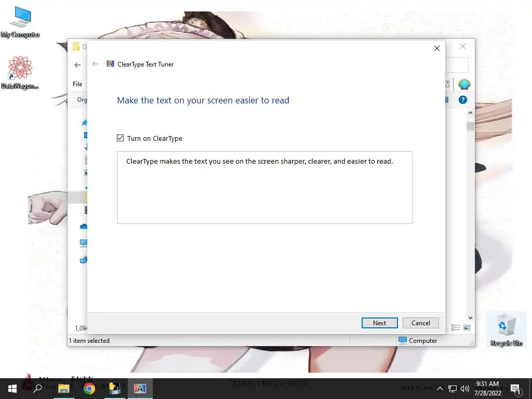This screenshot has width=532, height=399.
Task: Uncheck the Turn on ClearType checkbox
Action: [x=120, y=138]
